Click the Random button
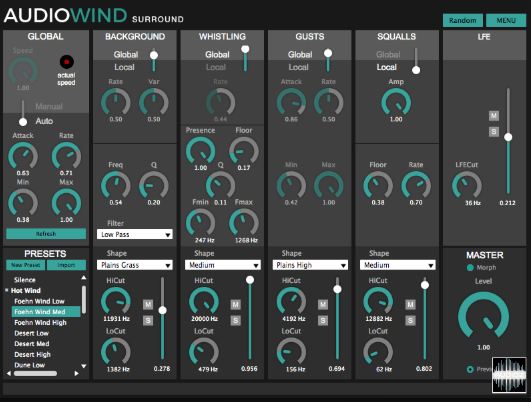 click(x=463, y=20)
